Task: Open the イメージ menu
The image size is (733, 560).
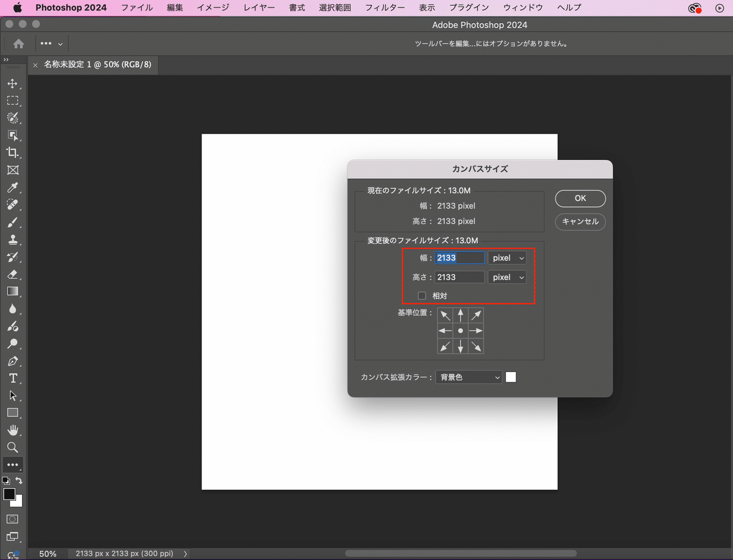Action: pyautogui.click(x=213, y=8)
